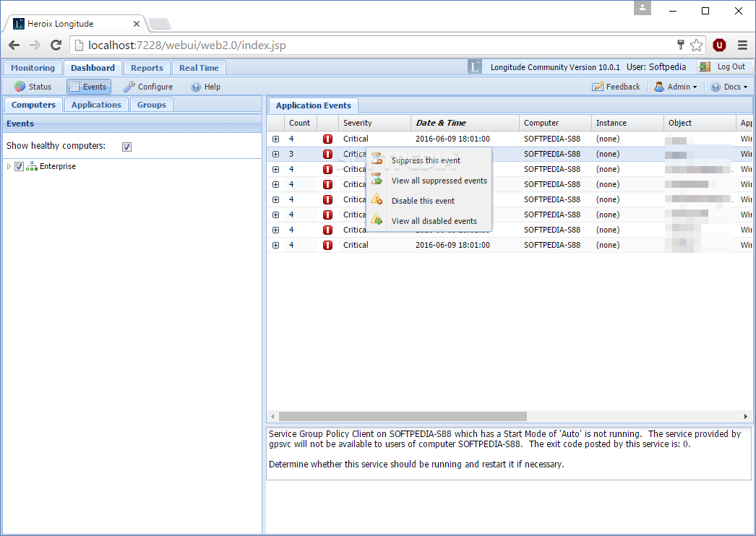Log Out of Longitude
The width and height of the screenshot is (756, 536).
pos(725,66)
